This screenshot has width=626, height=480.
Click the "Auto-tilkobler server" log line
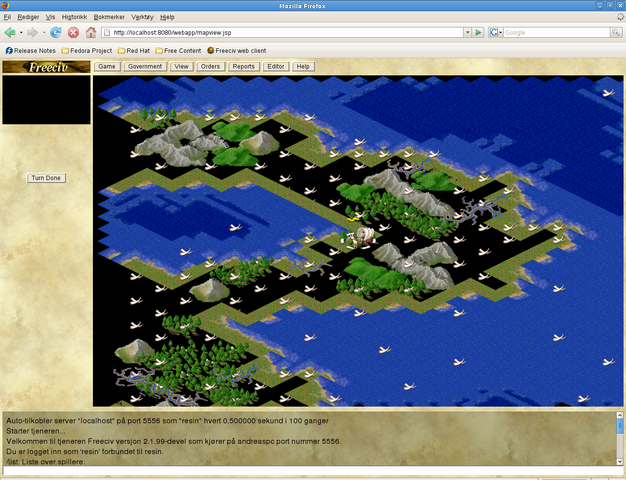click(x=167, y=421)
